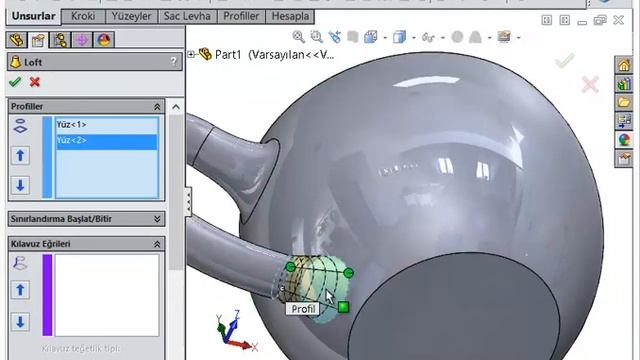Click the profiles selection icon
This screenshot has width=640, height=360.
click(x=20, y=126)
